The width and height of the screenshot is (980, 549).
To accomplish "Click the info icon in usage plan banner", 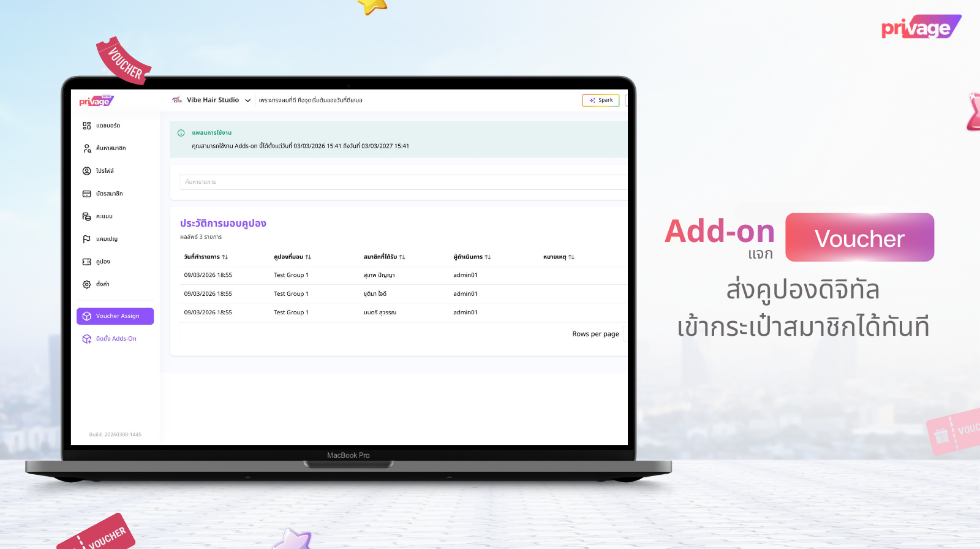I will coord(181,133).
